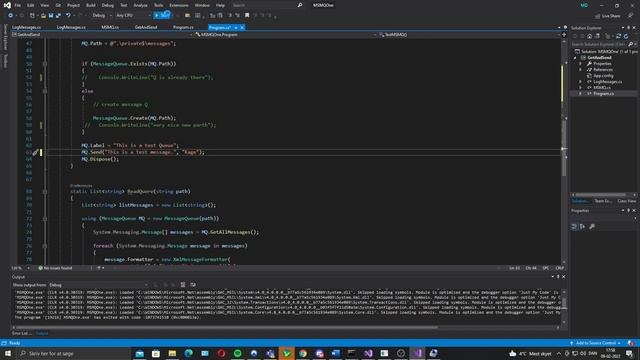Start debugging with the green play button

coord(162,15)
